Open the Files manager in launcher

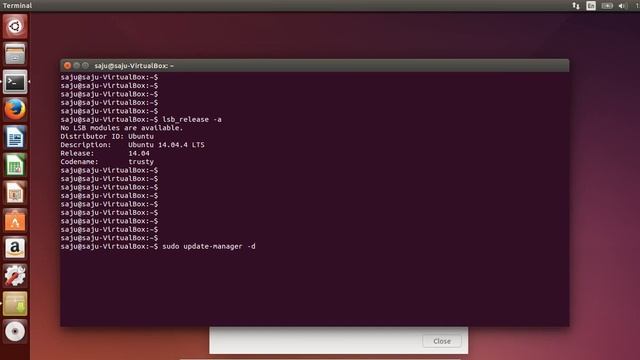tap(15, 54)
